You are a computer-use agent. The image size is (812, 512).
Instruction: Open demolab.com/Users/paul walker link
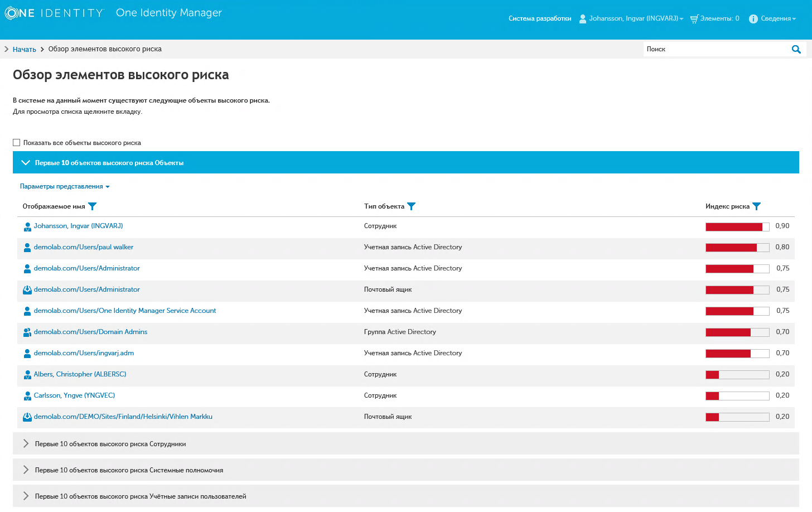[84, 247]
